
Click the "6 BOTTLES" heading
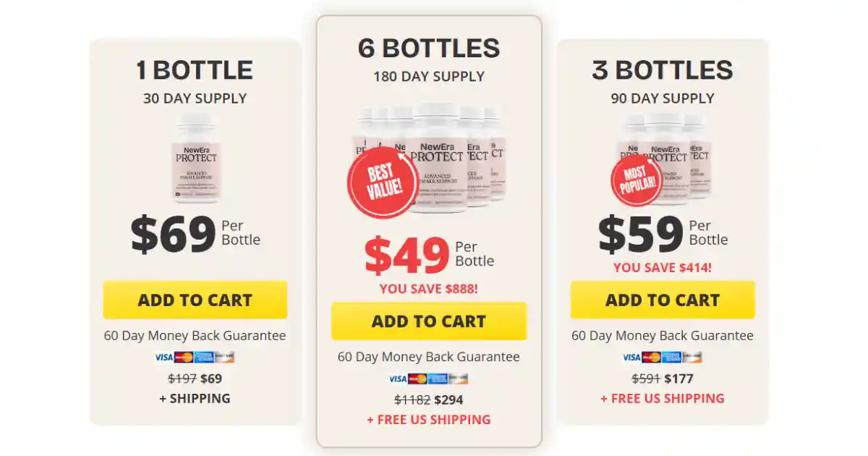tap(429, 48)
